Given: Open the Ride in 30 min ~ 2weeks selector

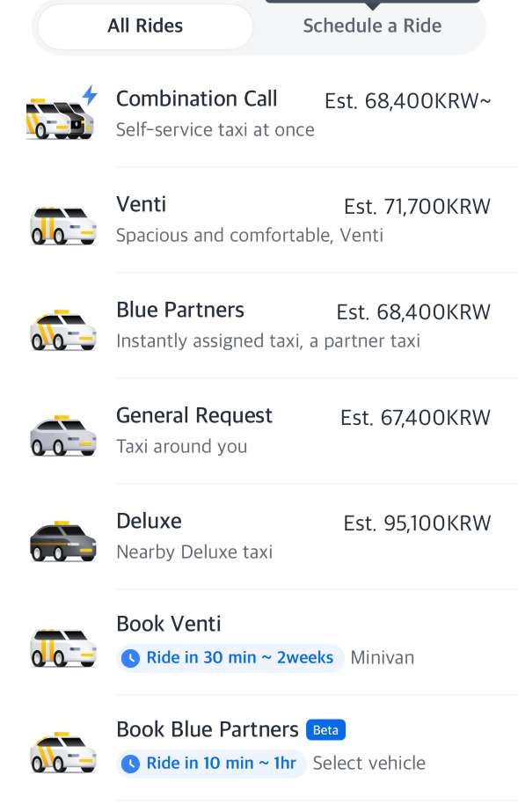Looking at the screenshot, I should [229, 657].
